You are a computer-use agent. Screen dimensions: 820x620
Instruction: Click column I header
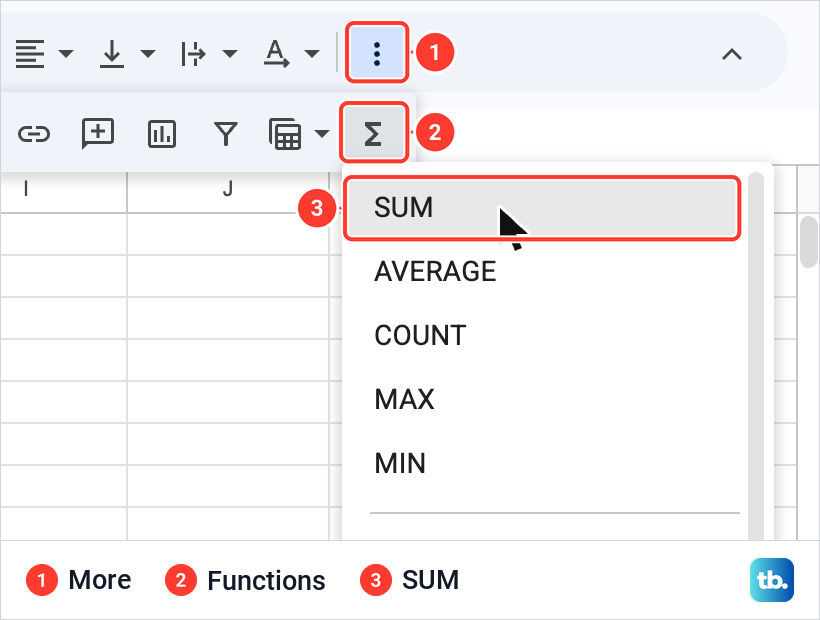(63, 189)
